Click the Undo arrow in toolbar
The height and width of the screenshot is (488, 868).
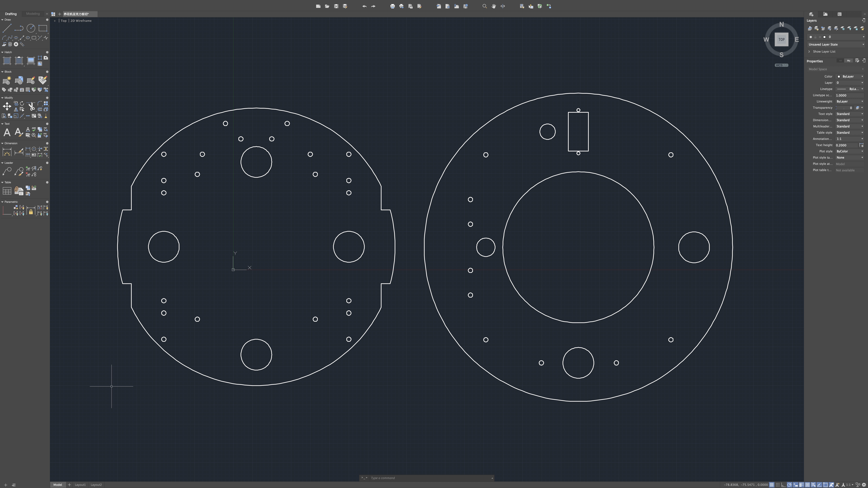click(364, 6)
